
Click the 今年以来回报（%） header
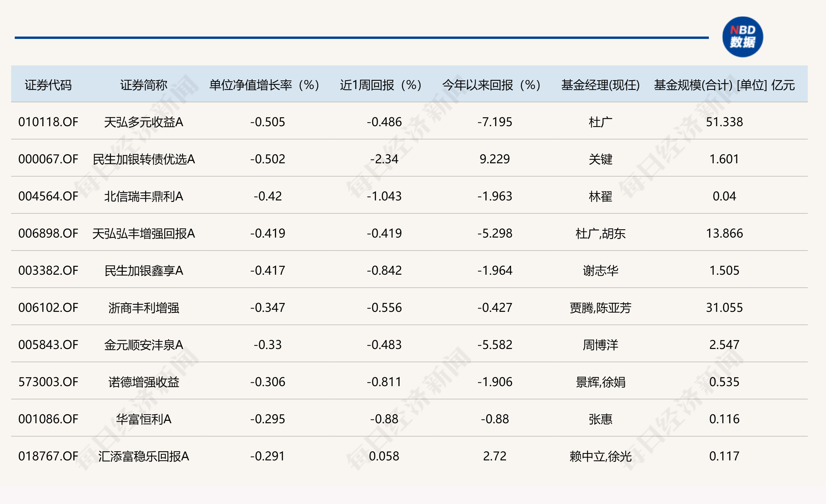491,85
